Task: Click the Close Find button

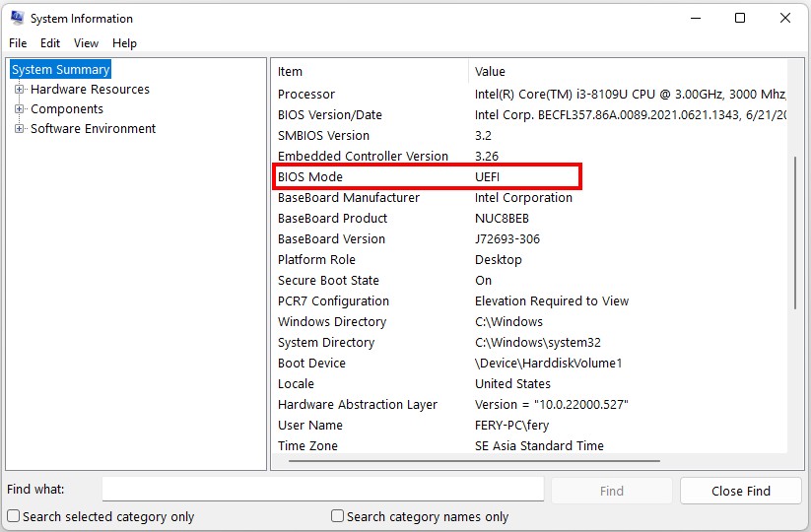Action: tap(741, 491)
